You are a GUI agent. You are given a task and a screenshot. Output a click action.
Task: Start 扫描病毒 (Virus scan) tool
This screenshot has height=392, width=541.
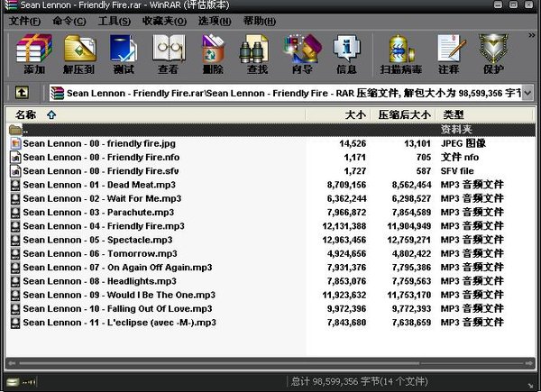401,54
